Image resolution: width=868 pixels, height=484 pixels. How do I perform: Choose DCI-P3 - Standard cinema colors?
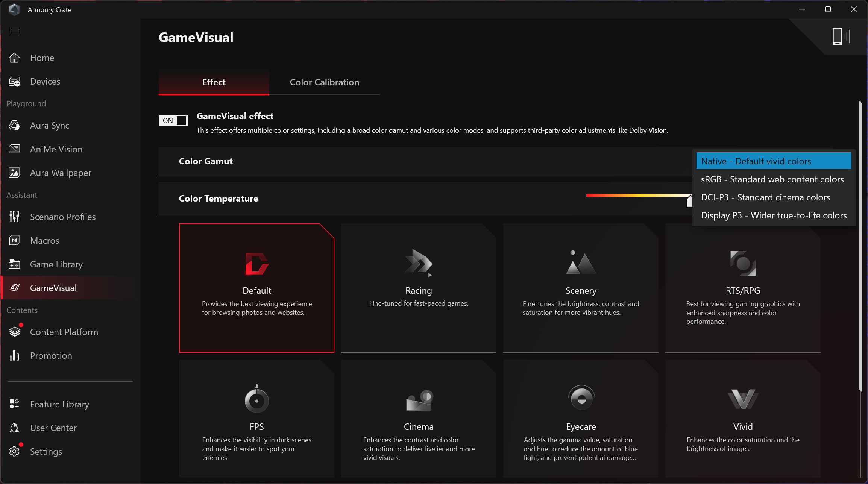pyautogui.click(x=774, y=197)
